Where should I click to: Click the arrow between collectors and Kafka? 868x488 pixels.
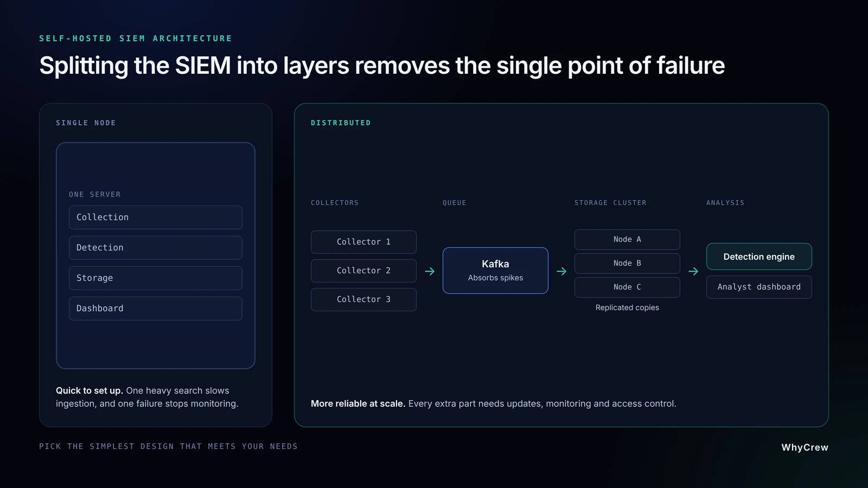tap(430, 271)
